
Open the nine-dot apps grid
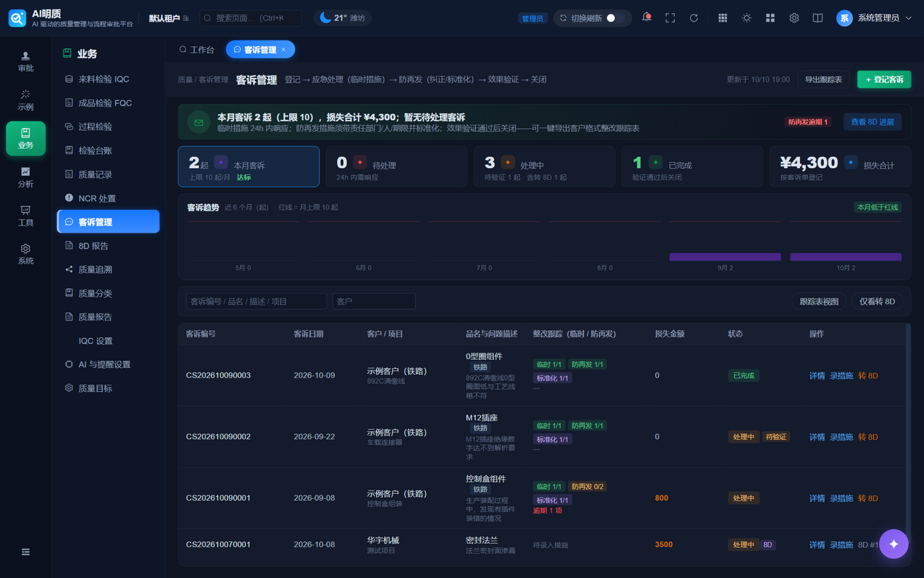[723, 18]
